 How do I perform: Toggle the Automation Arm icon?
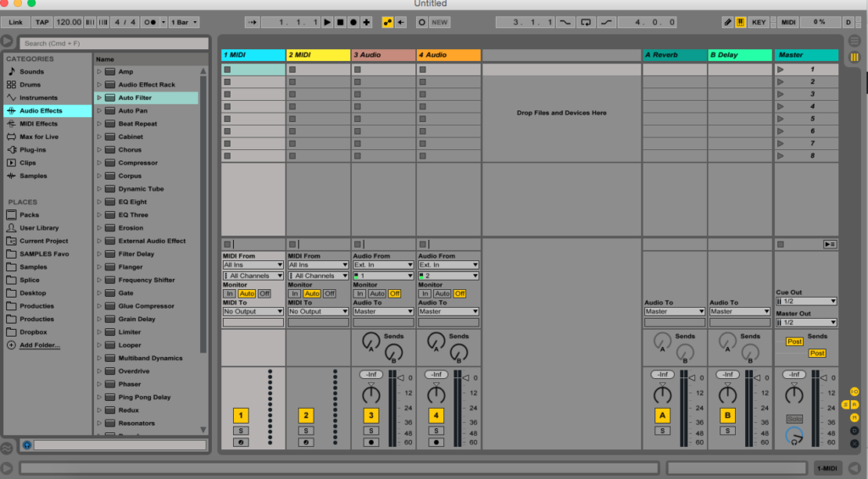(387, 22)
